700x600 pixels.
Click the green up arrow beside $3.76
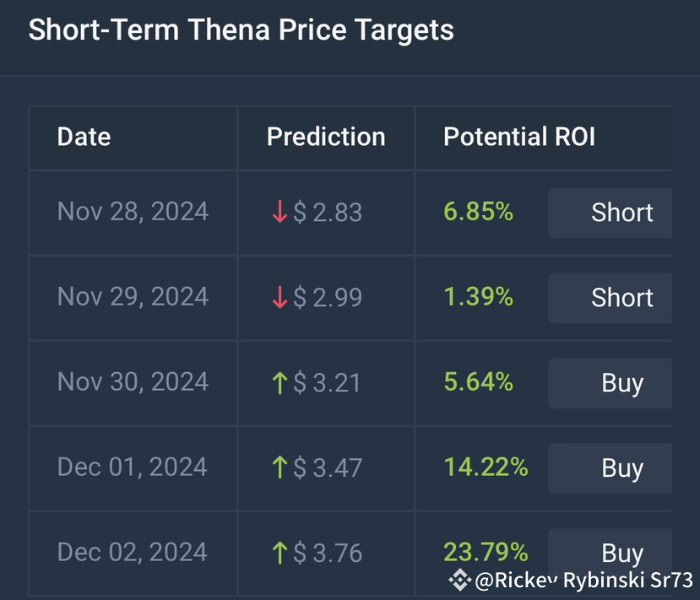279,554
